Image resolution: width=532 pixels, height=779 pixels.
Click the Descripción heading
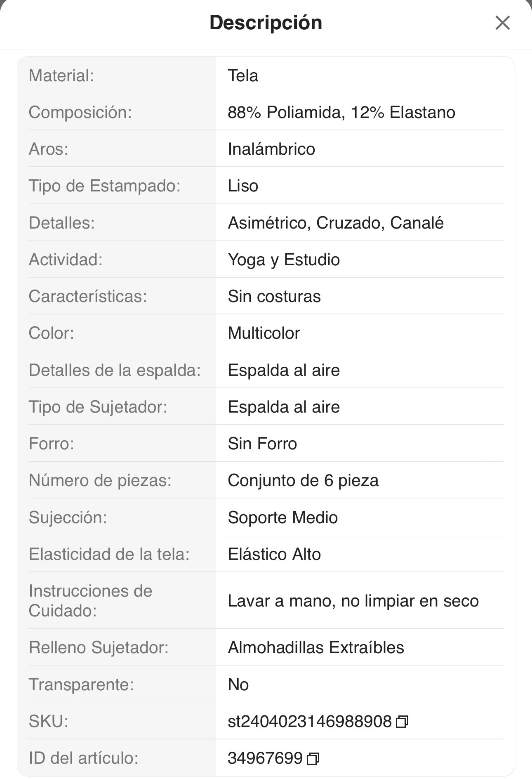(266, 23)
